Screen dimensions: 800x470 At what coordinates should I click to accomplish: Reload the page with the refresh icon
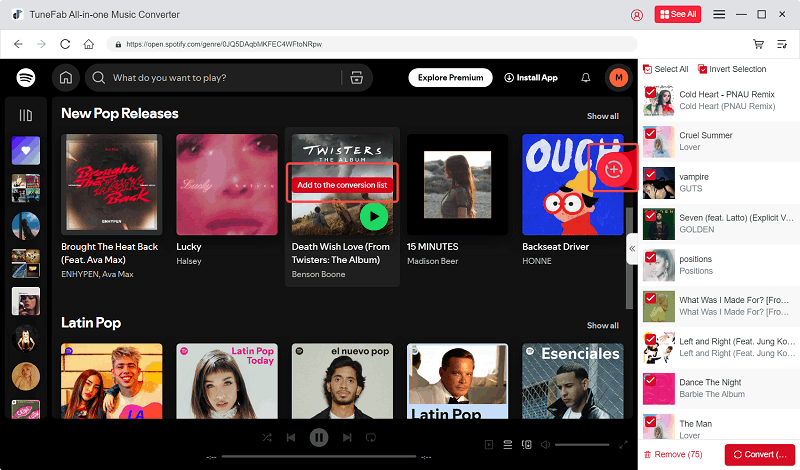pyautogui.click(x=66, y=44)
